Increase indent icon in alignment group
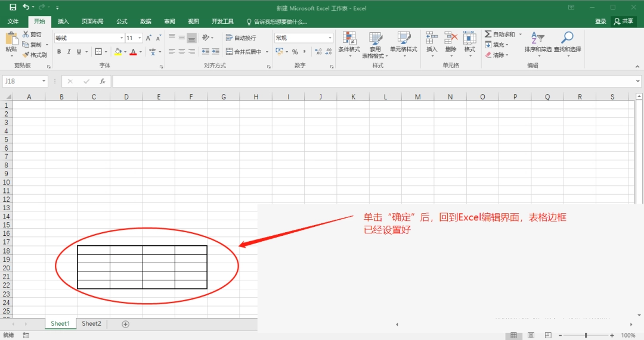Viewport: 644px width, 340px height. [216, 52]
